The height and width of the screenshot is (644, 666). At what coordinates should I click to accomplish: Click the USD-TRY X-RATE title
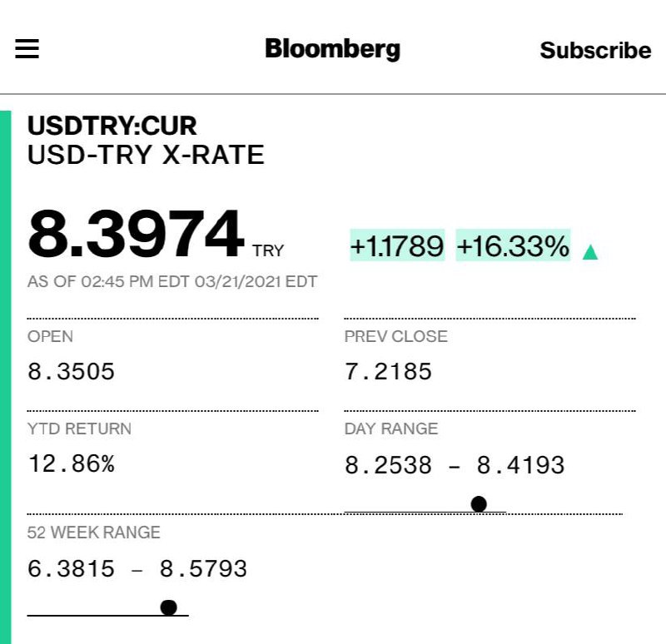pos(146,155)
